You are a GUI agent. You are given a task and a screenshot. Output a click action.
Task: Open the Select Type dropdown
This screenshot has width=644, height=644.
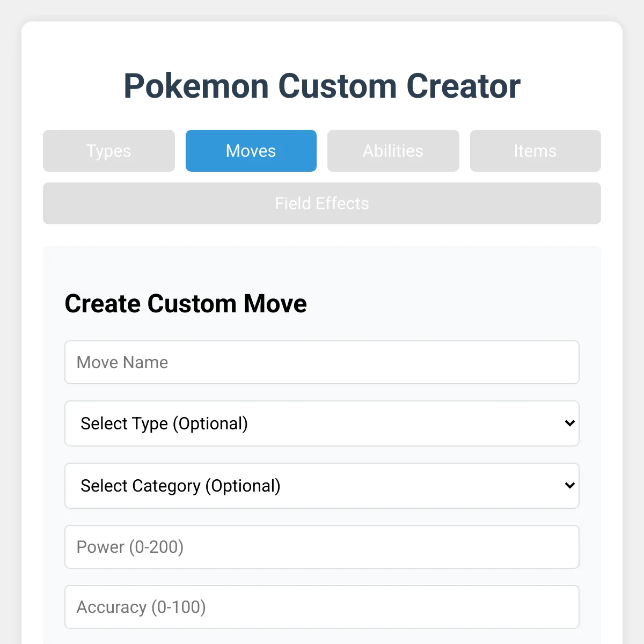pyautogui.click(x=322, y=423)
